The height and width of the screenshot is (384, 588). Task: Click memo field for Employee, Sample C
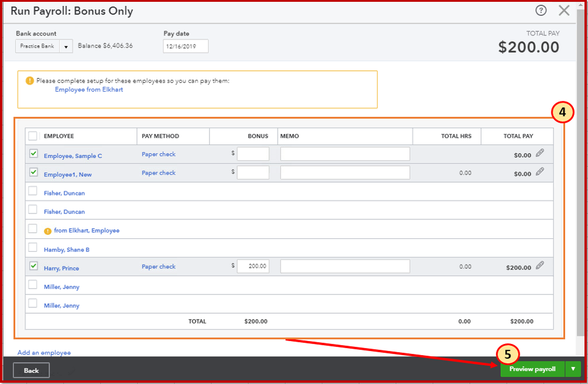click(345, 154)
